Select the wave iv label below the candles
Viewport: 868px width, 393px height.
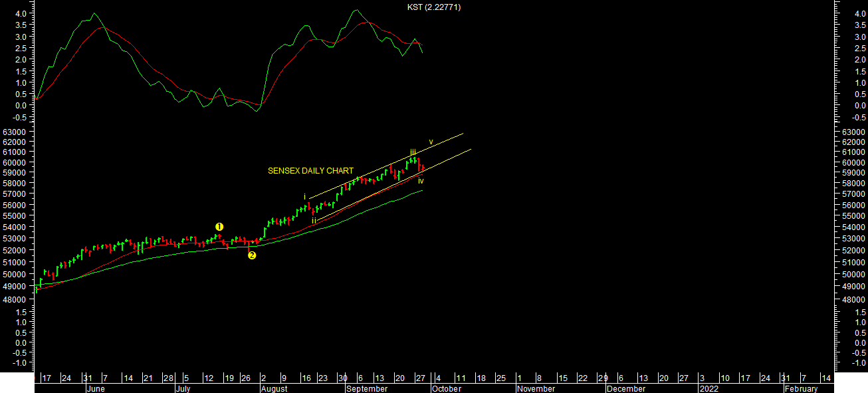tap(421, 181)
